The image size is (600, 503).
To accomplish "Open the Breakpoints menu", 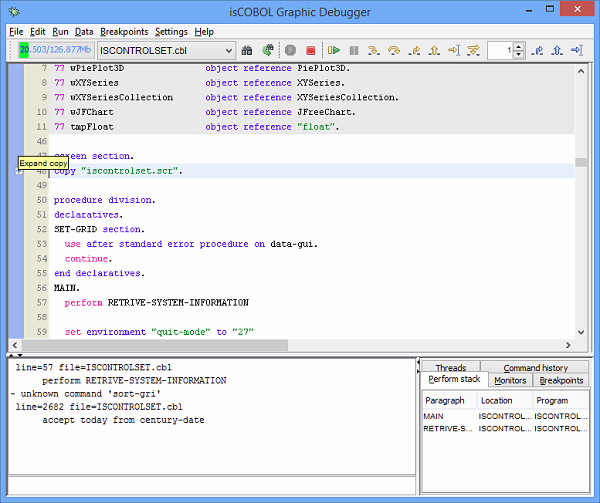I will pyautogui.click(x=124, y=32).
